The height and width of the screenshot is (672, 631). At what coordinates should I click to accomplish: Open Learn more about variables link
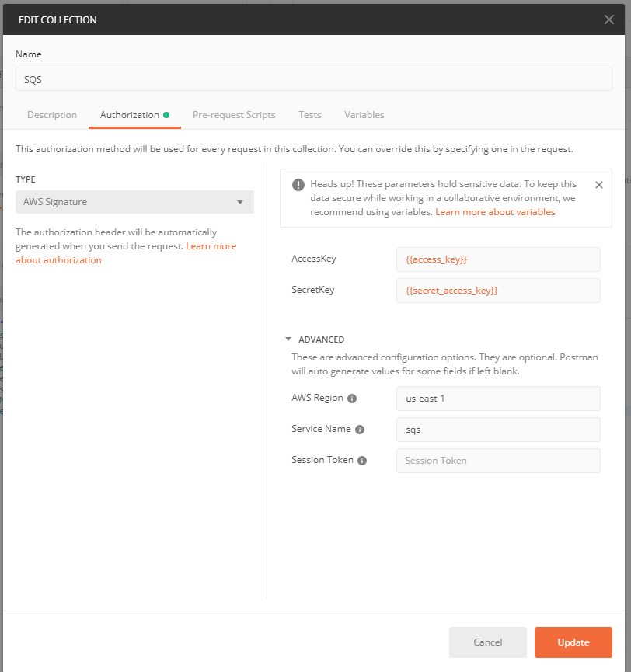click(495, 212)
